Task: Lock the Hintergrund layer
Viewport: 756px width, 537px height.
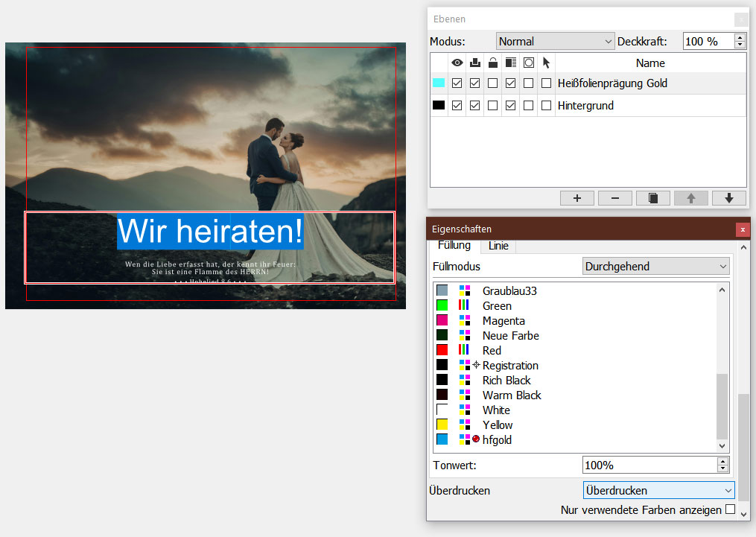Action: coord(492,106)
